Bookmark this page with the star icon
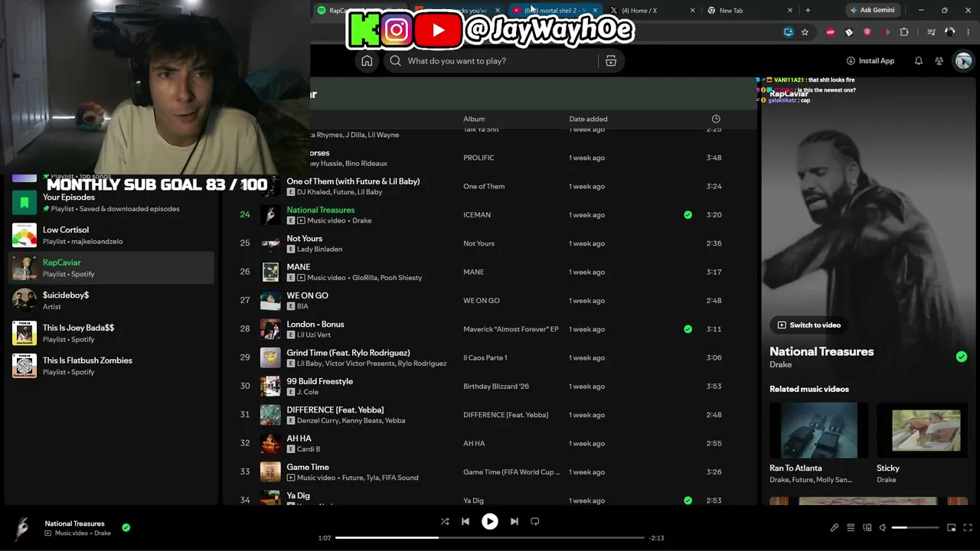 pos(805,32)
